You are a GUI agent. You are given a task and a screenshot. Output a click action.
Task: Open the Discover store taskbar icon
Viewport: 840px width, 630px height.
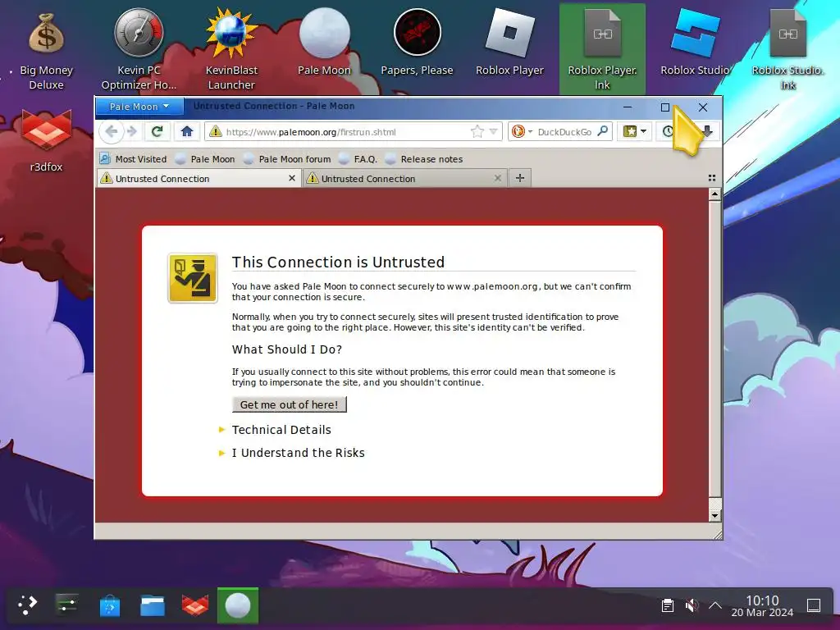[x=110, y=605]
